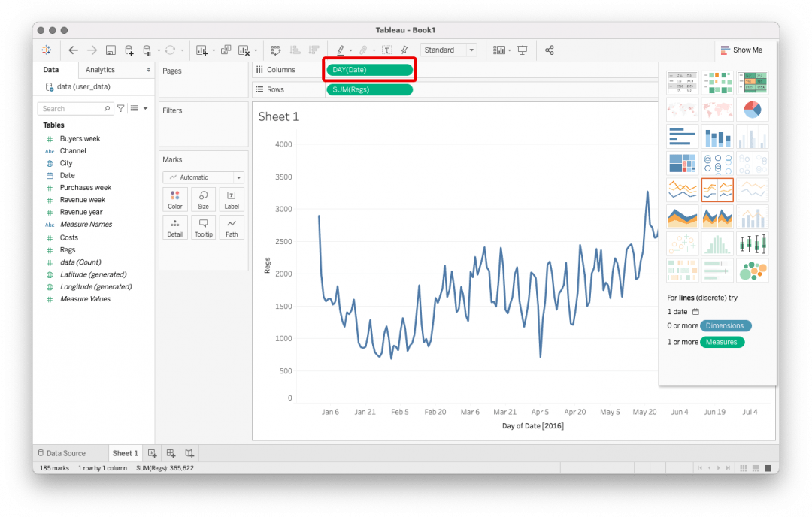Open the Label marks option
This screenshot has height=517, width=812.
point(231,198)
